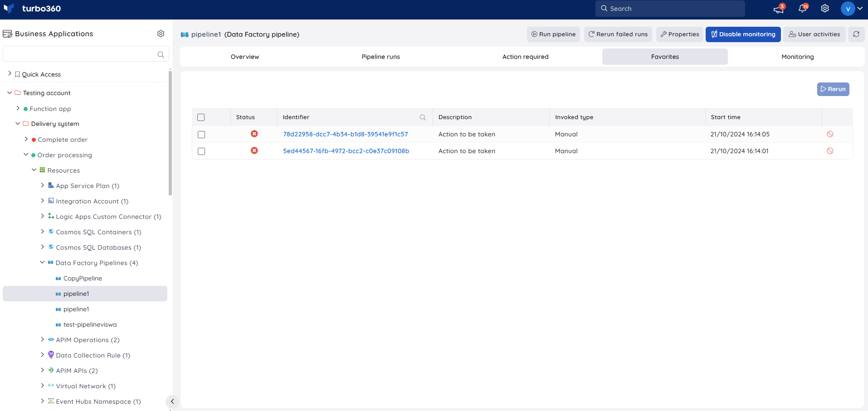Check the row for run 78d22958
This screenshot has height=411, width=868.
pyautogui.click(x=201, y=135)
